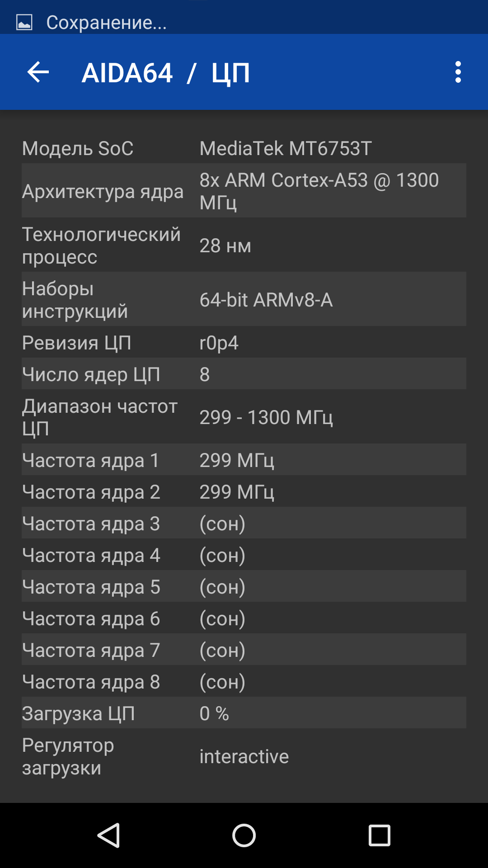Select the Регулятор загрузки interactive row
Screen dimensions: 488x868
click(x=244, y=755)
